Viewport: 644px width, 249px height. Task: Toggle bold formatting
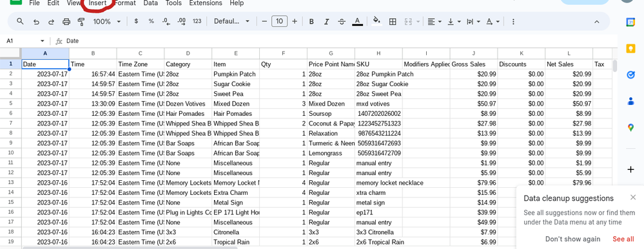coord(311,22)
